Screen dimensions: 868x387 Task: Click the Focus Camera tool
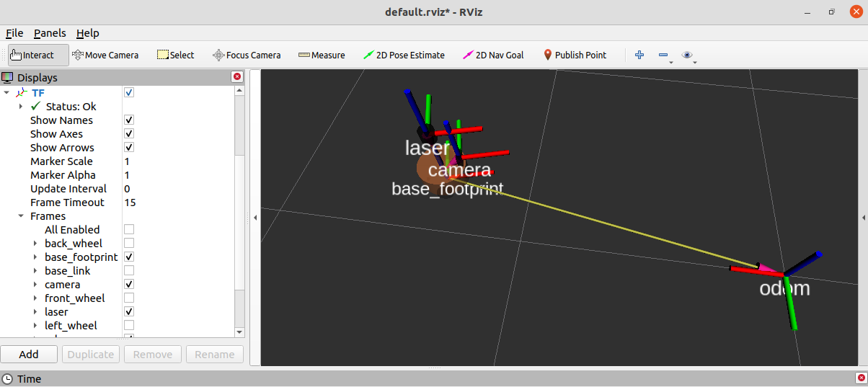247,55
